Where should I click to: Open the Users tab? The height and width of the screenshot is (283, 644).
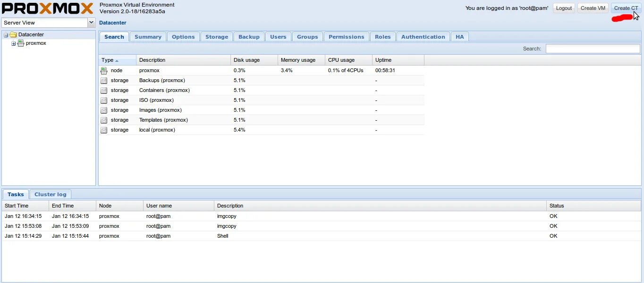pyautogui.click(x=278, y=37)
